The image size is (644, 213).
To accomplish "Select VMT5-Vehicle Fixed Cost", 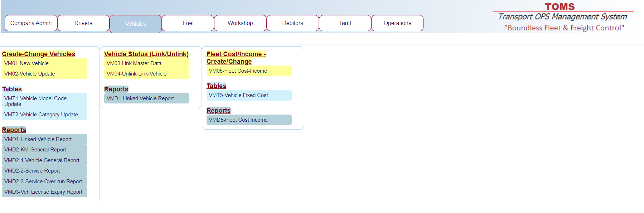I will [x=249, y=95].
